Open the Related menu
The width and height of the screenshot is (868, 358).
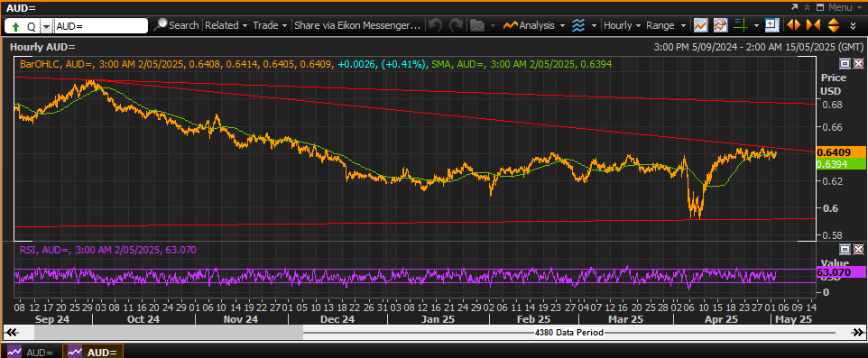coord(226,25)
